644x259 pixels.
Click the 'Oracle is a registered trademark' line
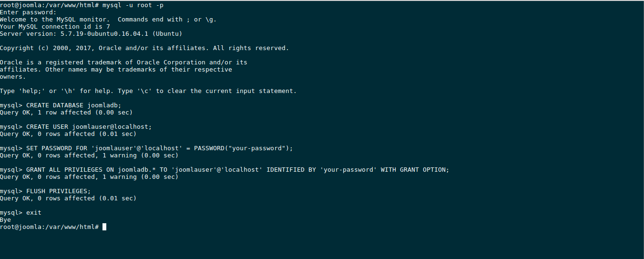(123, 62)
